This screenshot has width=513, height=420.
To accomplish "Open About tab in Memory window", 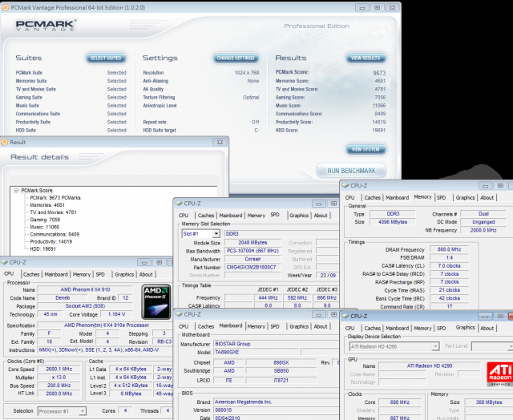I will 487,197.
